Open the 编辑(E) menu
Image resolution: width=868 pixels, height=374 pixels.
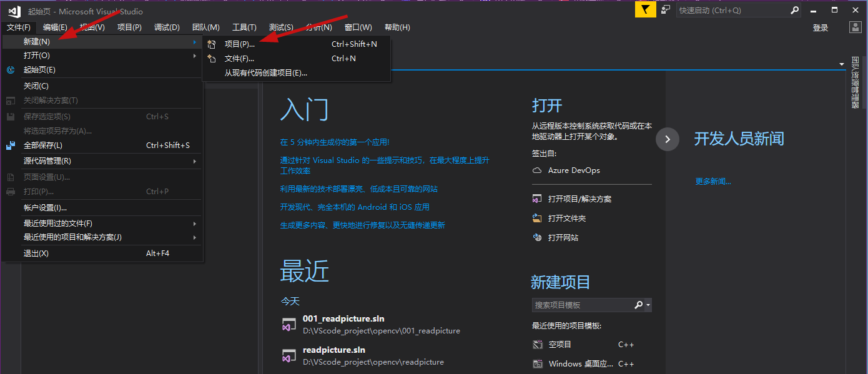[x=55, y=27]
